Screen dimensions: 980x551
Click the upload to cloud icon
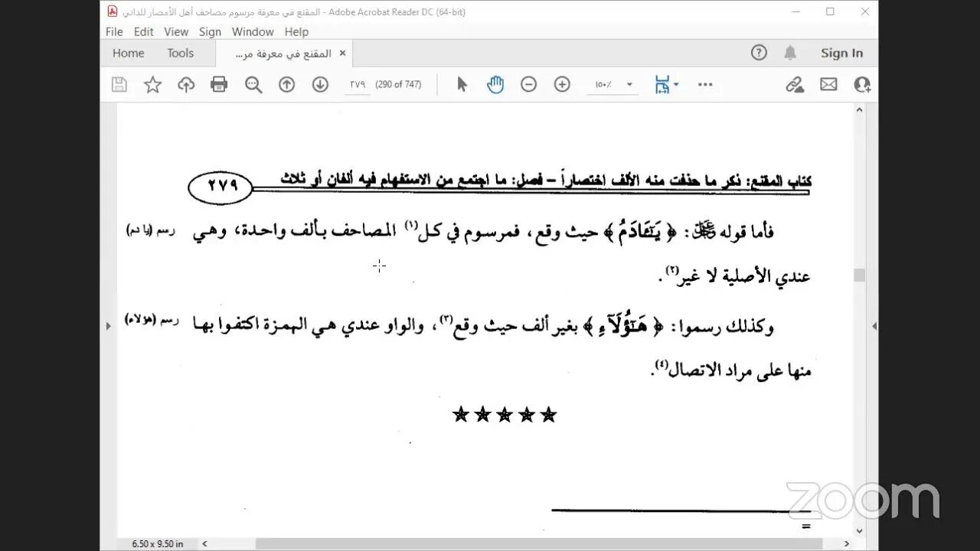point(186,85)
